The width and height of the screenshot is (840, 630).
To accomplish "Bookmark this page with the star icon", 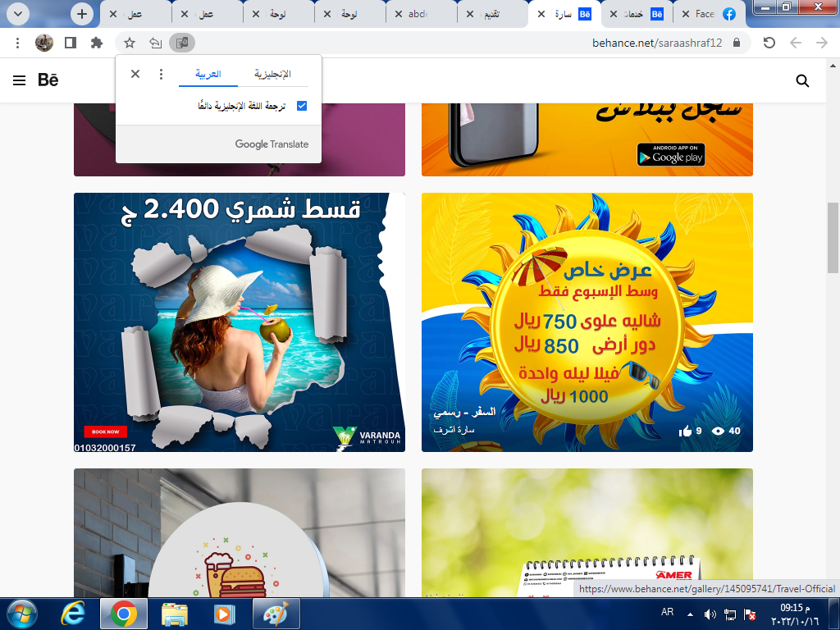I will [130, 43].
